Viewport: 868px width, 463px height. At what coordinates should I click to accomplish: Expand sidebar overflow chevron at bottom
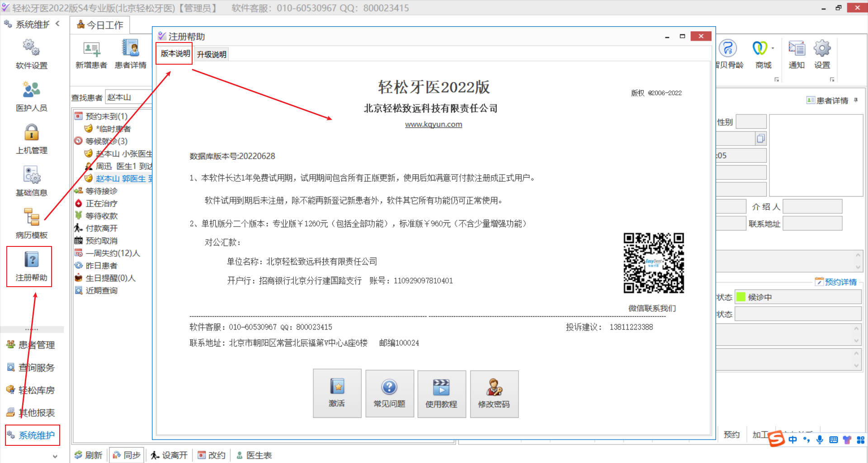coord(55,456)
